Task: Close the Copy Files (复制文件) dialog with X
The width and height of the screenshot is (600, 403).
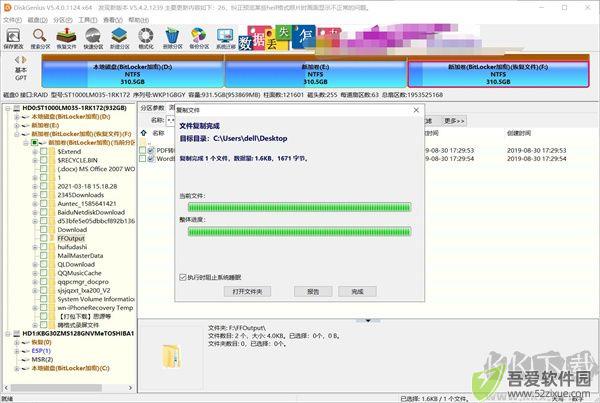Action: point(416,110)
